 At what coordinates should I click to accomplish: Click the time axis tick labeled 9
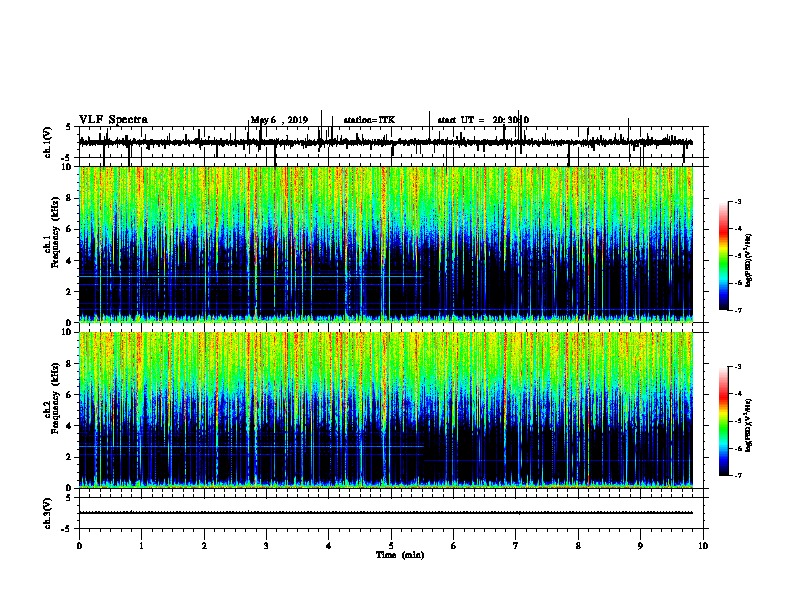point(640,546)
